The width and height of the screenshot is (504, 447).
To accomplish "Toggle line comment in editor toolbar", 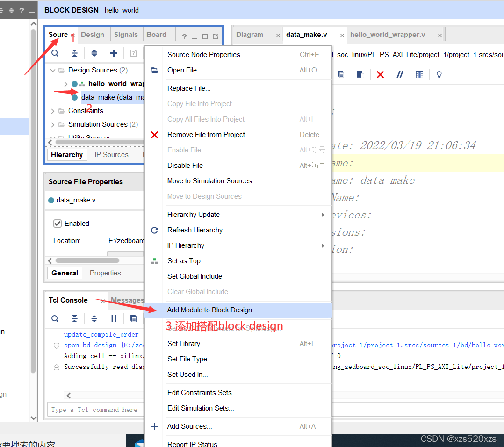I will click(x=400, y=74).
